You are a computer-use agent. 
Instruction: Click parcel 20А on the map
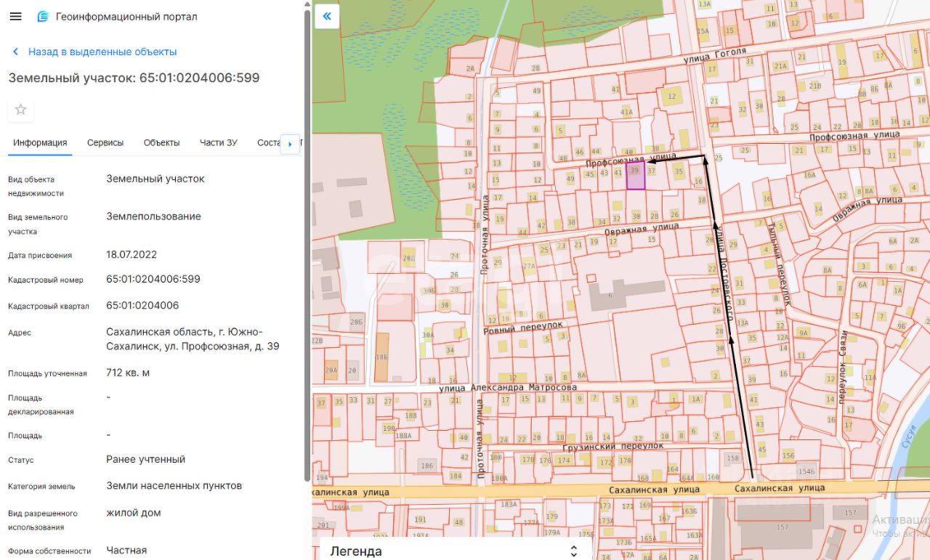click(331, 370)
